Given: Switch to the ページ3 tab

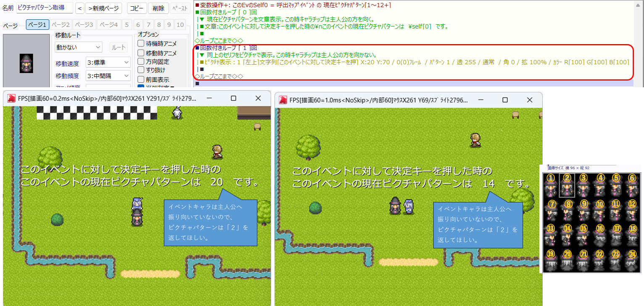Looking at the screenshot, I should point(84,25).
